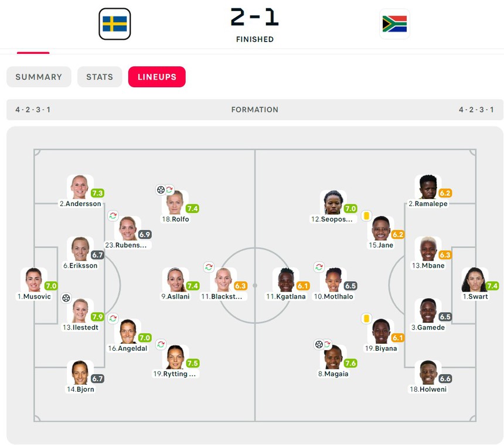
Task: Click the goal icon next to Ilestedt
Action: click(66, 298)
